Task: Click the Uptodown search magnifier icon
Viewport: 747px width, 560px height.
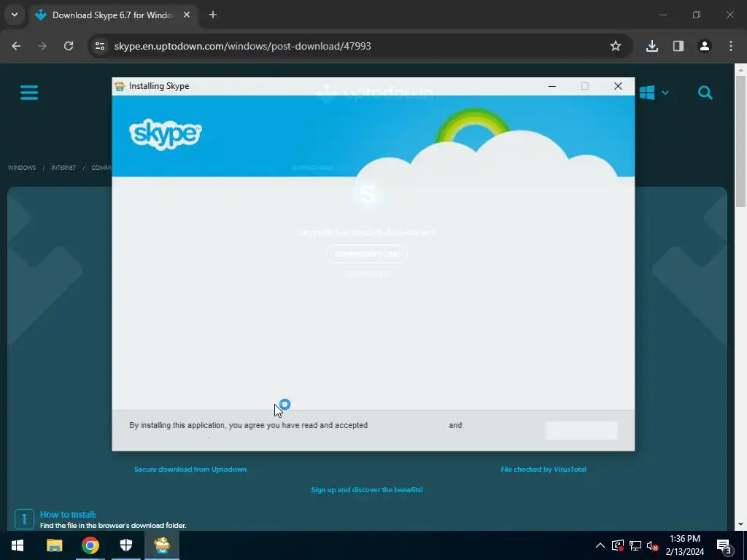Action: pos(705,93)
